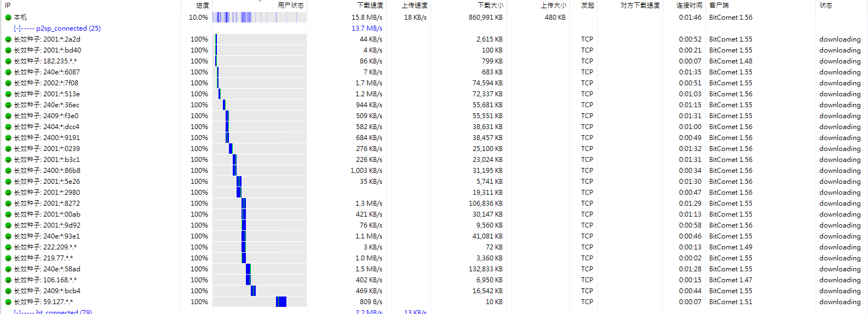Click the 状态 column header
868x314 pixels.
(x=825, y=5)
